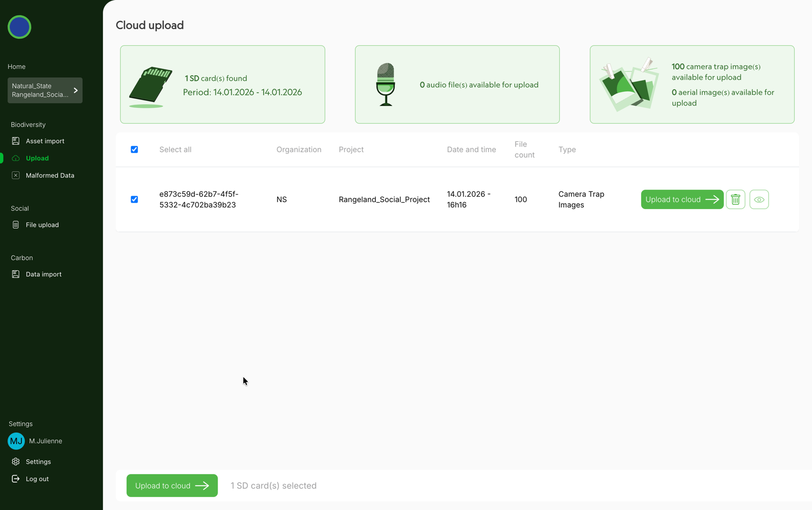812x510 pixels.
Task: Click the file count value 100
Action: (521, 199)
